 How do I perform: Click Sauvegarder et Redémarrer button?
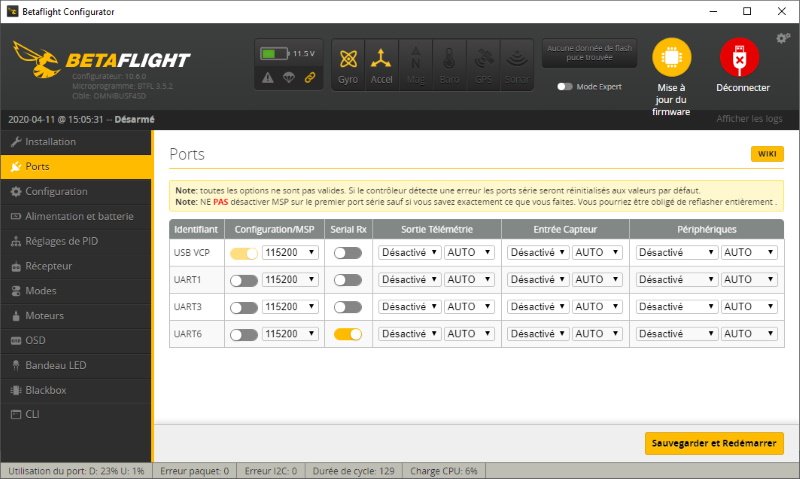(714, 443)
